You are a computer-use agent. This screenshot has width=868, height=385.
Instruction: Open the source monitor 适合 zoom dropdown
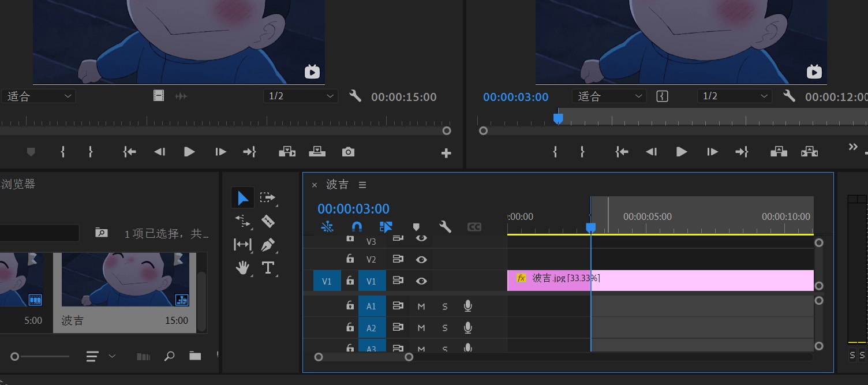point(39,96)
